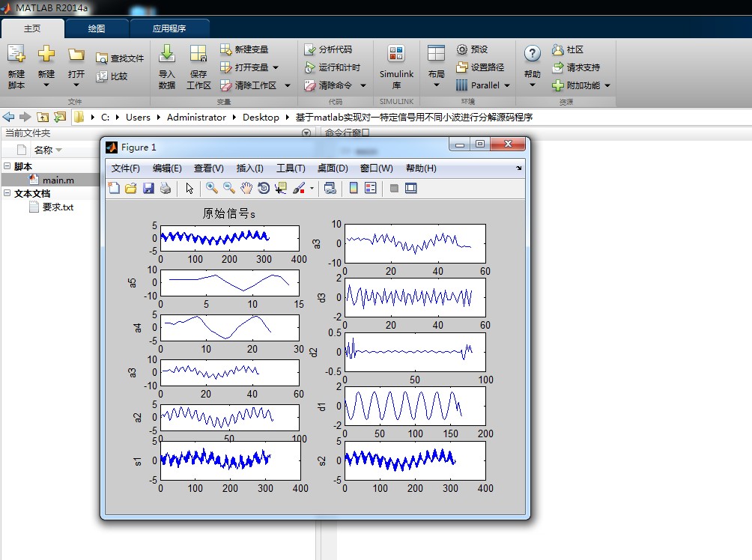Expand the 新建 dropdown arrow
Image resolution: width=752 pixels, height=560 pixels.
(x=46, y=85)
